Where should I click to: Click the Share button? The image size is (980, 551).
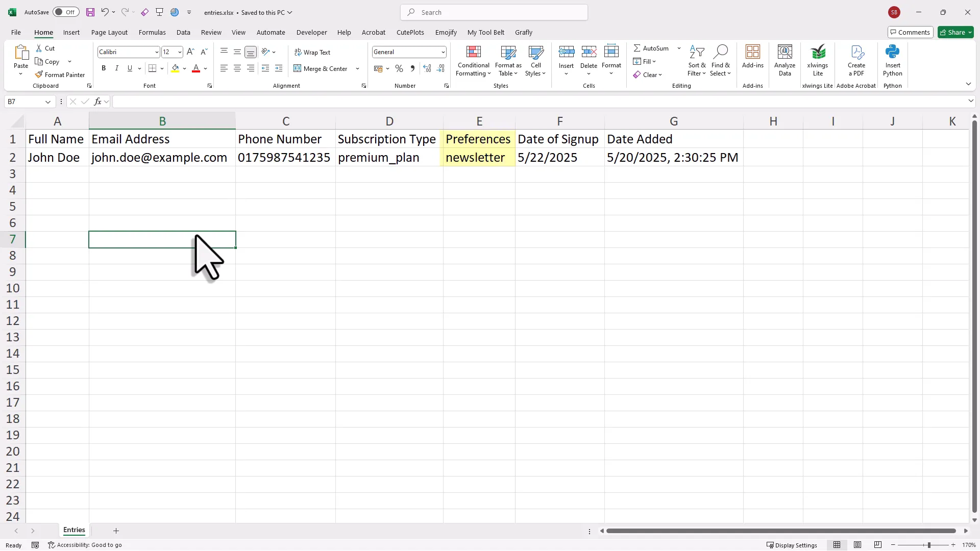(x=955, y=32)
